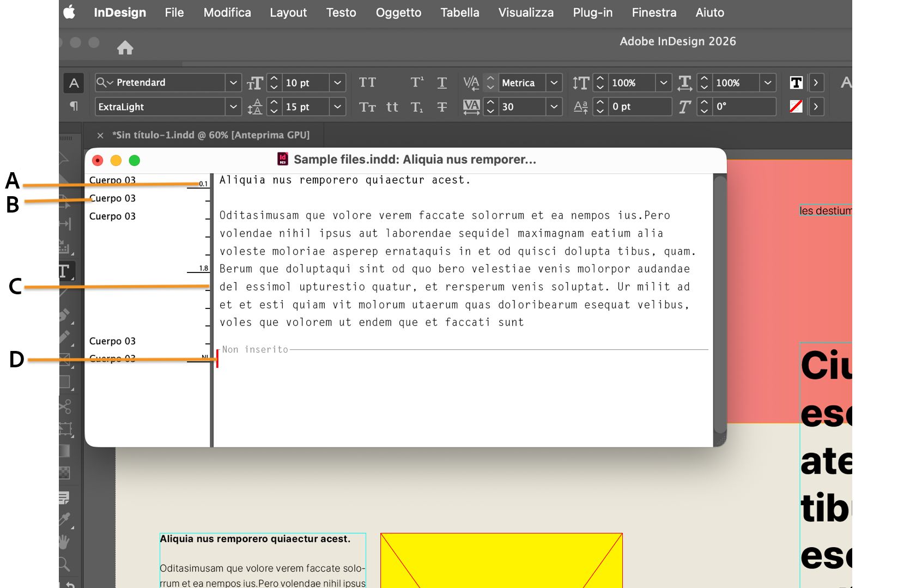The height and width of the screenshot is (588, 910).
Task: Open the vertical scale 100% dropdown
Action: tap(664, 83)
